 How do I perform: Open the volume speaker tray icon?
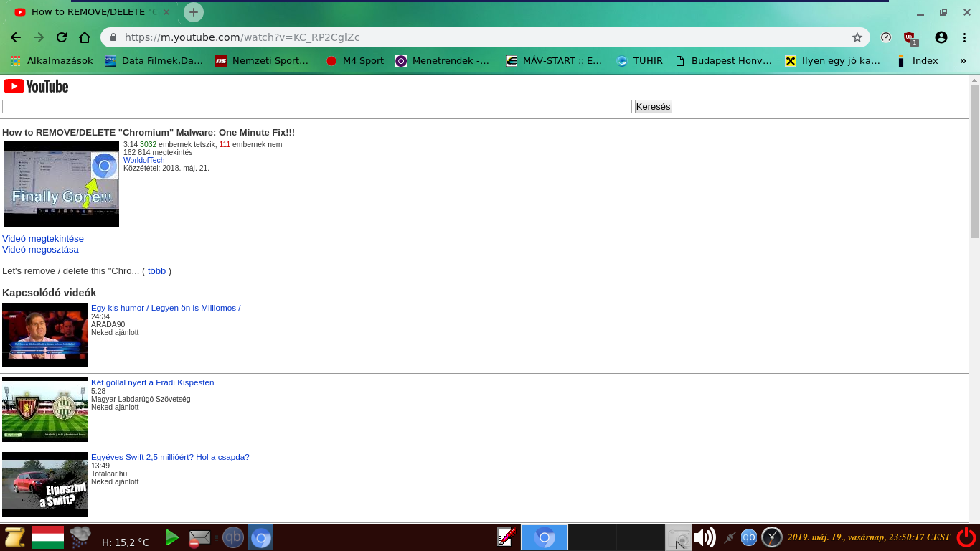point(705,537)
